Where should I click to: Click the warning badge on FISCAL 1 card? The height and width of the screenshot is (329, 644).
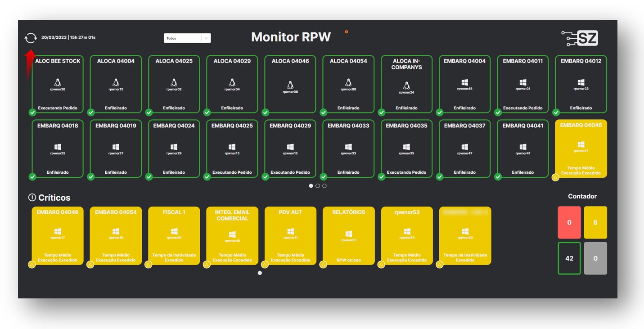point(149,265)
